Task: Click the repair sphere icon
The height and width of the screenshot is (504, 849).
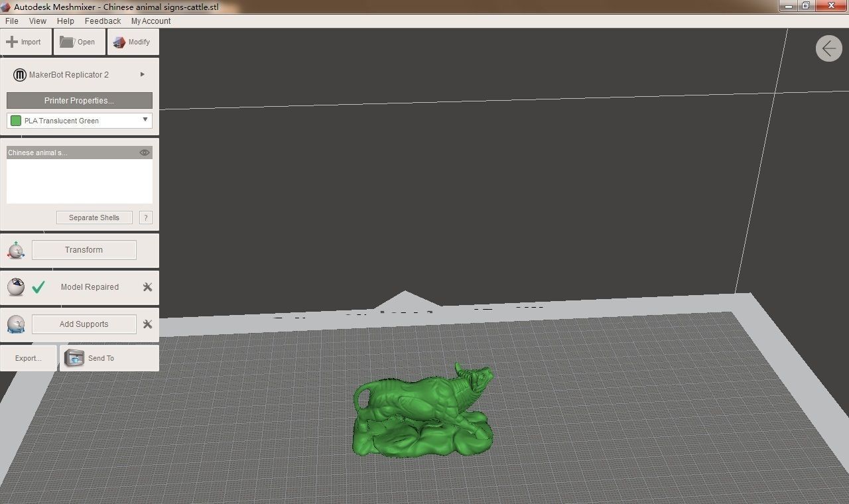Action: click(16, 287)
